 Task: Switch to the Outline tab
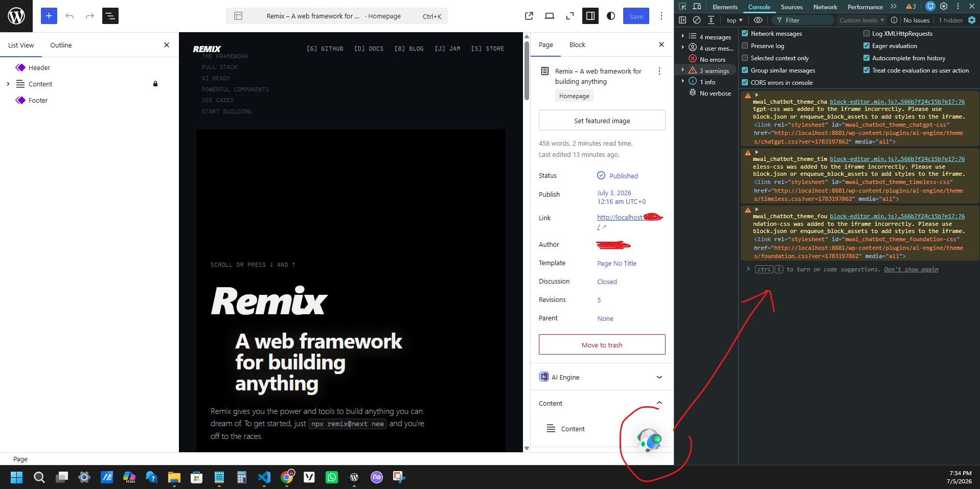pos(61,45)
